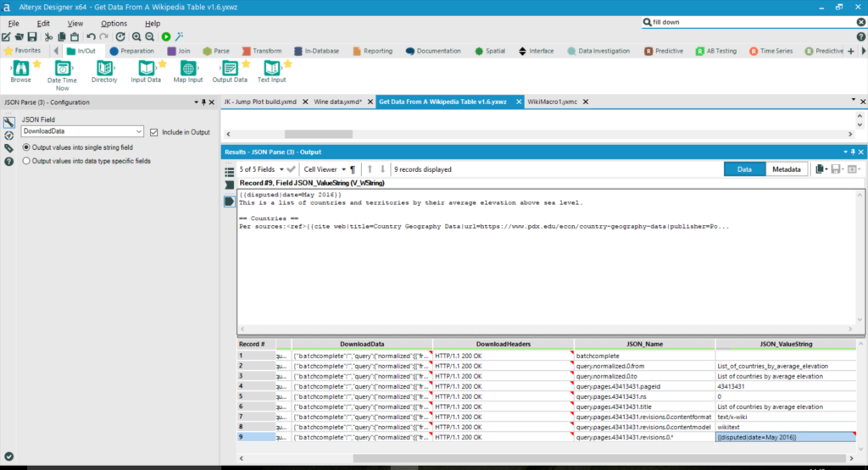This screenshot has height=470, width=868.
Task: Toggle the Include in Output checkbox
Action: tap(153, 132)
